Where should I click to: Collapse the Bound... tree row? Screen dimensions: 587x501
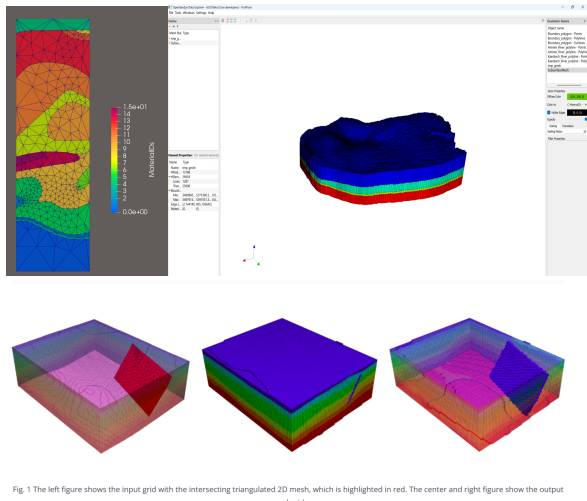170,191
